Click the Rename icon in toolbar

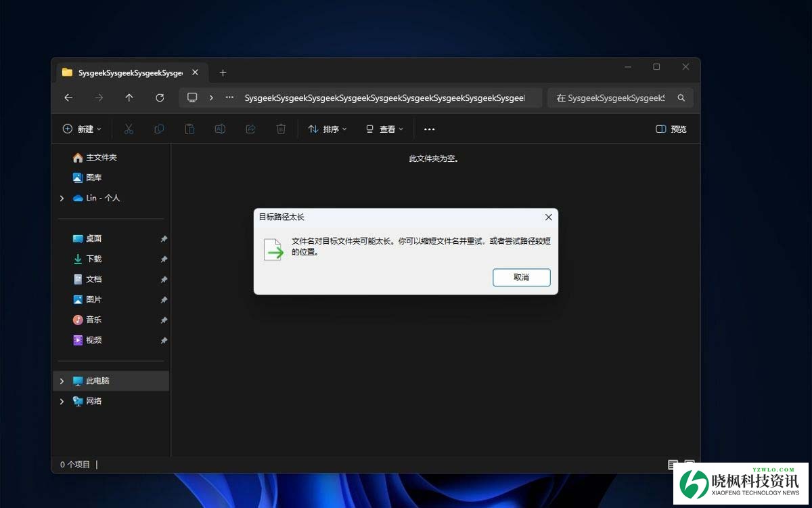220,129
